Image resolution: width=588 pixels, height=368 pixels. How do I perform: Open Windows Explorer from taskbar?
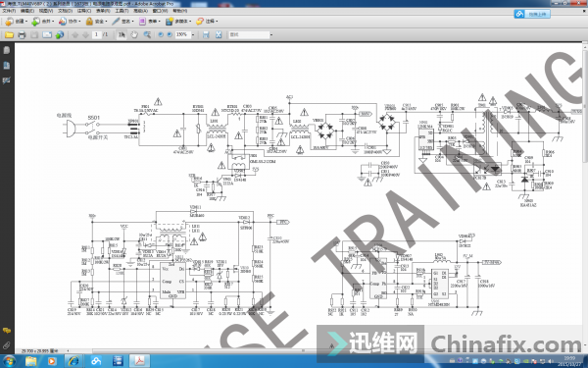pos(31,361)
